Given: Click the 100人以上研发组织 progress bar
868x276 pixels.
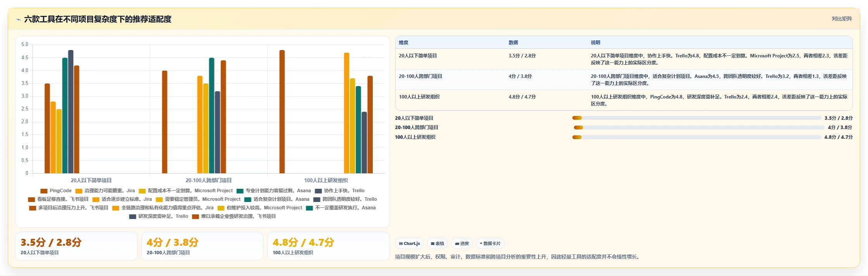Looking at the screenshot, I should click(x=697, y=137).
